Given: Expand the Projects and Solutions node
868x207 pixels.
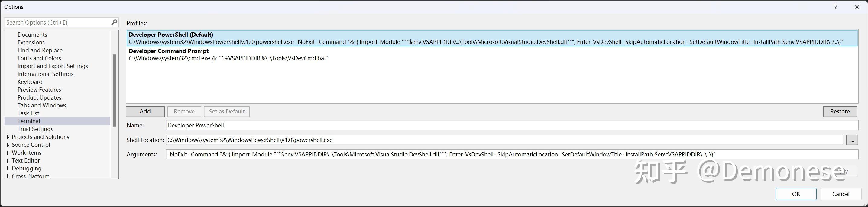Looking at the screenshot, I should click(x=8, y=137).
